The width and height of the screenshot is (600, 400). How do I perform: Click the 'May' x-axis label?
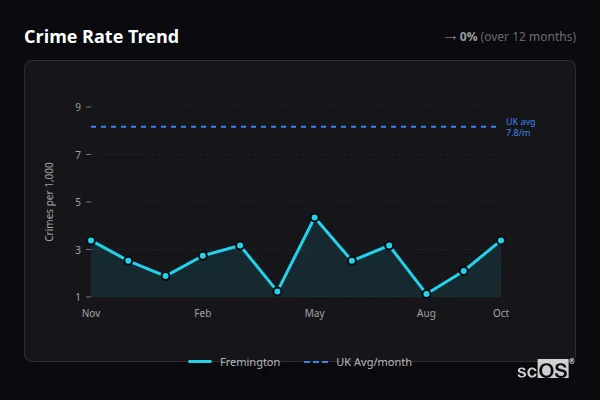pyautogui.click(x=315, y=313)
